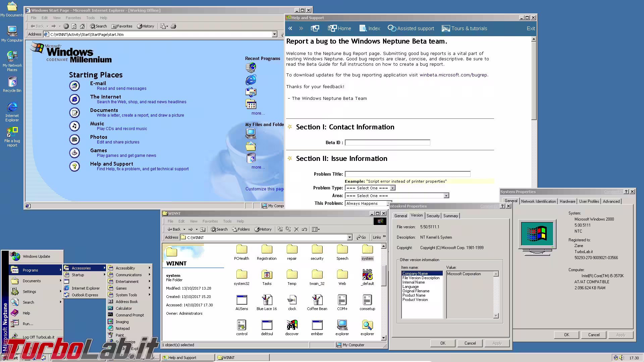Select the Coffee Bean file in WINNT
Screen dimensions: 644x362
[317, 302]
